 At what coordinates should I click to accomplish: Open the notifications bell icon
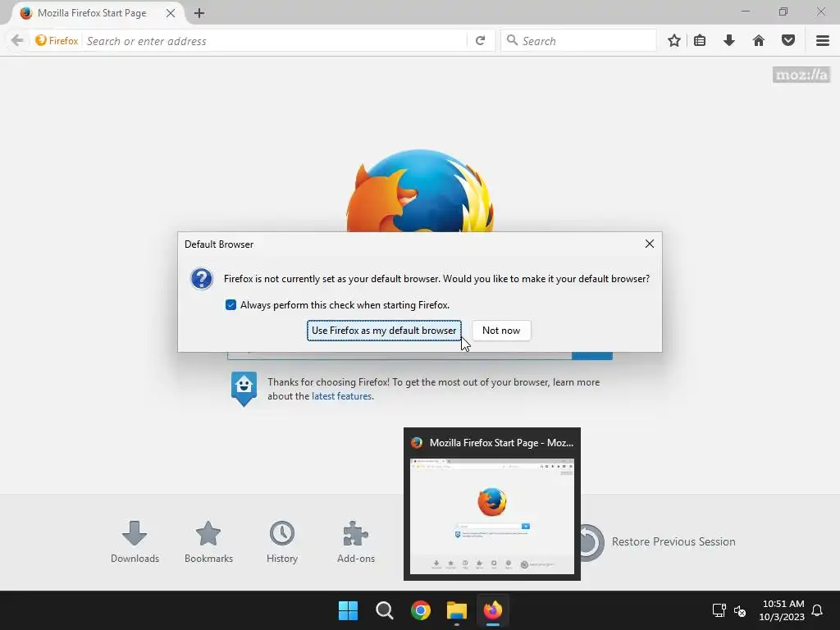[x=818, y=610]
